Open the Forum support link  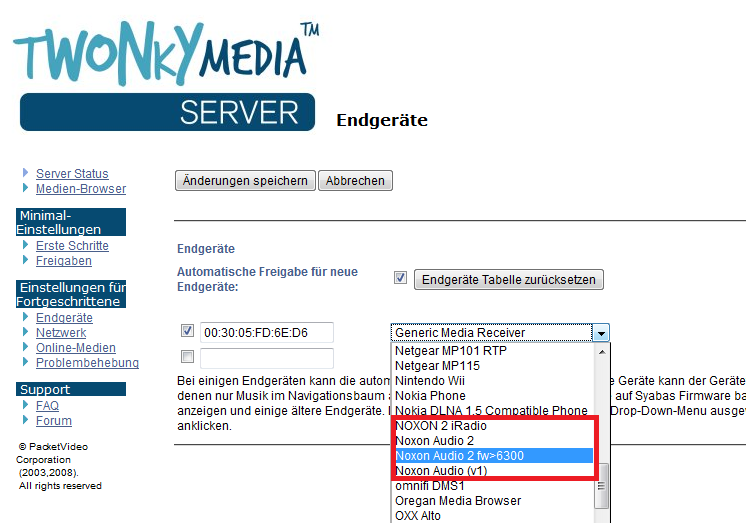coord(54,421)
